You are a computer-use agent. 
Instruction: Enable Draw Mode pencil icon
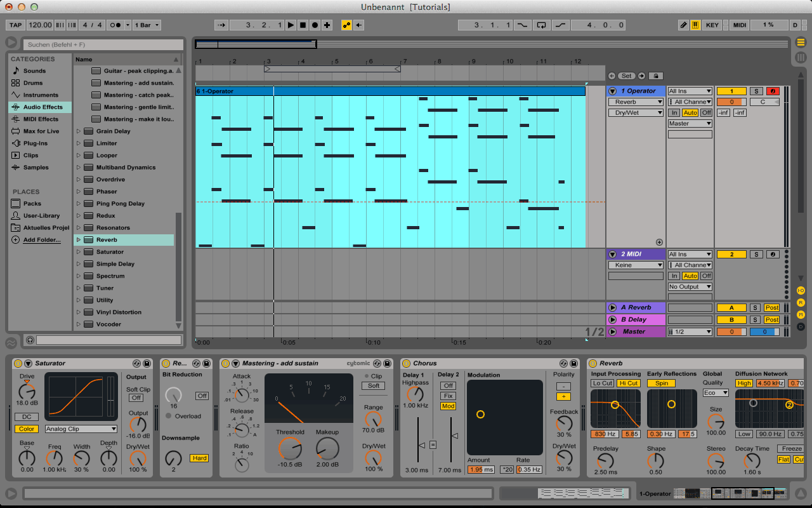coord(683,25)
